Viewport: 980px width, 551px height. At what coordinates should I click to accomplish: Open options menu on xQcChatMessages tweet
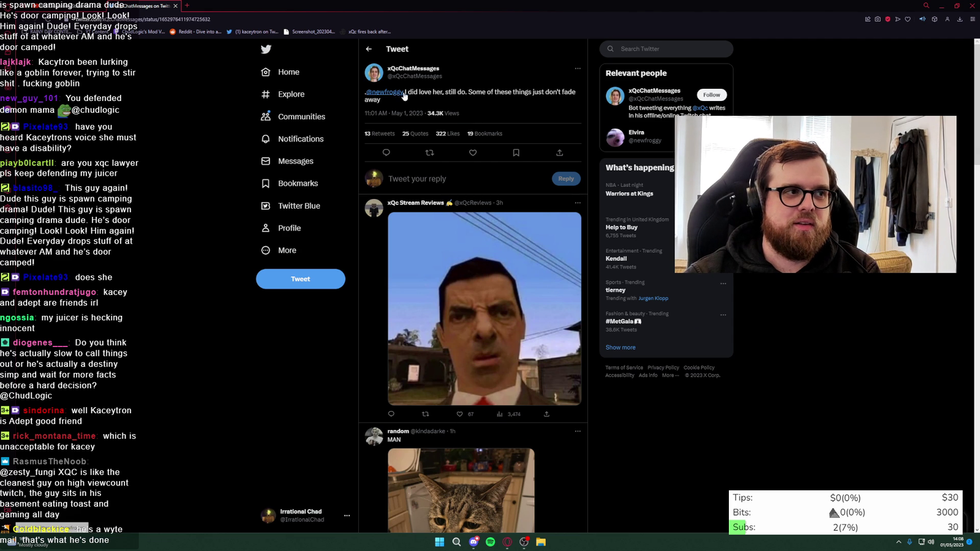click(x=578, y=69)
